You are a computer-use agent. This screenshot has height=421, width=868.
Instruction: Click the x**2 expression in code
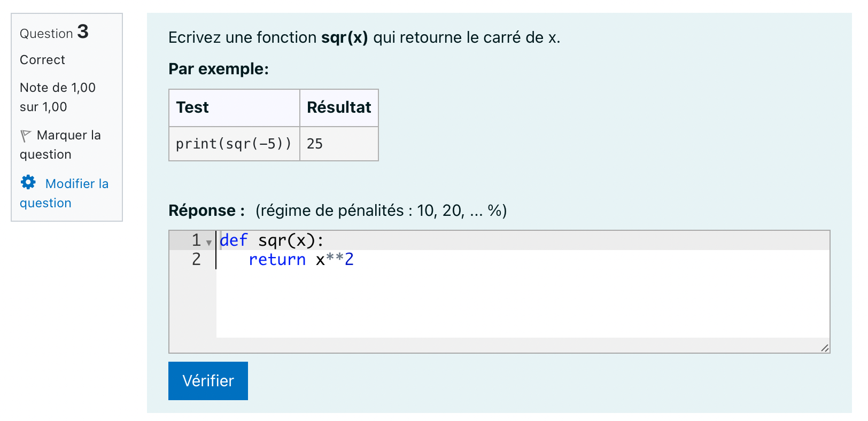pyautogui.click(x=335, y=259)
